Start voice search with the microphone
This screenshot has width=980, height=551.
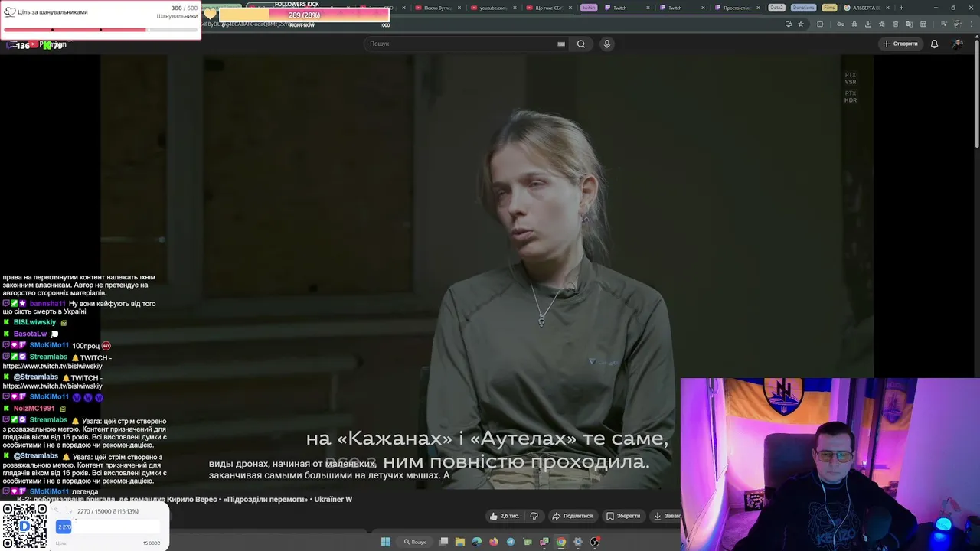coord(607,44)
